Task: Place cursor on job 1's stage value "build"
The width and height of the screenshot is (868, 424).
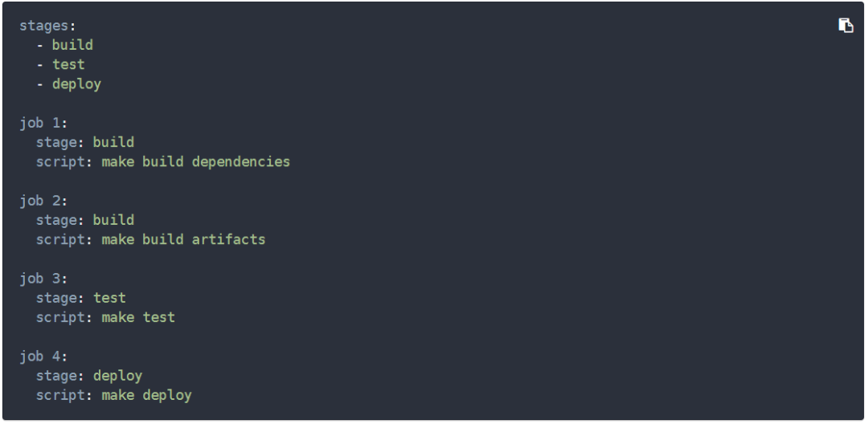Action: click(x=113, y=142)
